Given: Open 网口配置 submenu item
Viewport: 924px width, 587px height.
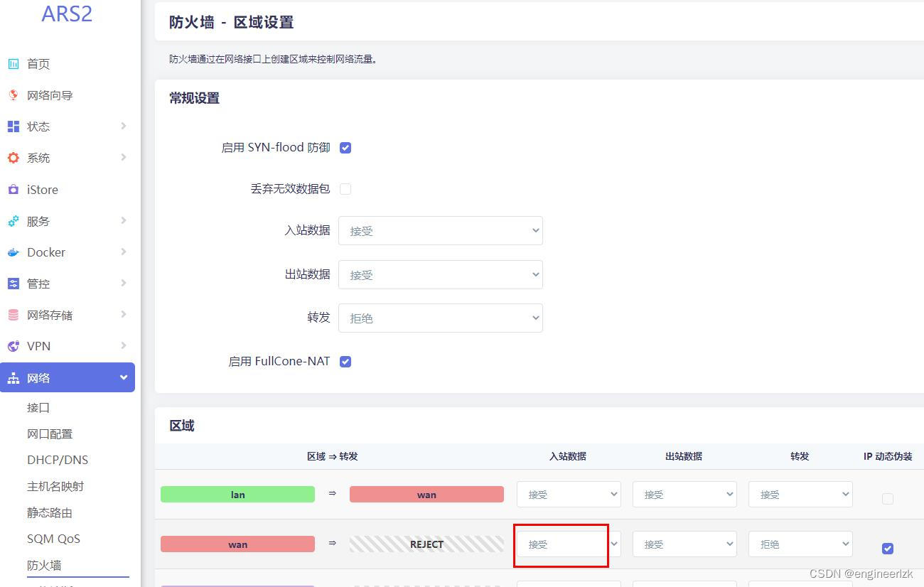Looking at the screenshot, I should (x=50, y=434).
